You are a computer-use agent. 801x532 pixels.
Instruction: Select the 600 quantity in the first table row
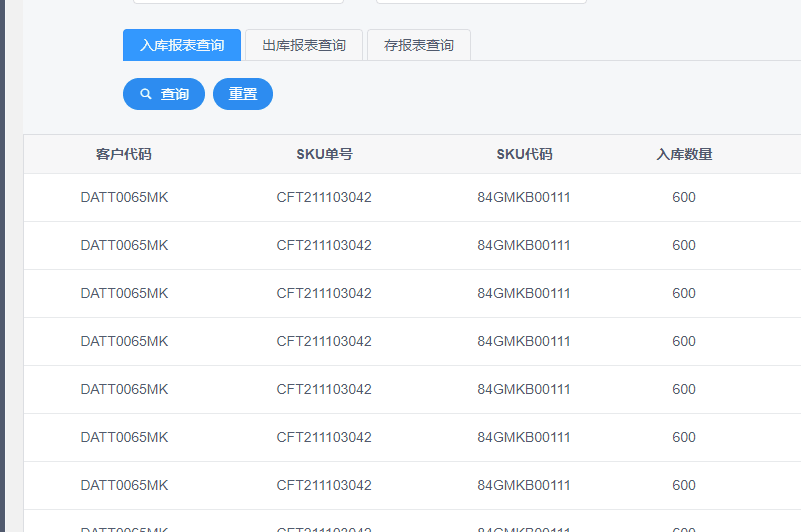click(684, 197)
